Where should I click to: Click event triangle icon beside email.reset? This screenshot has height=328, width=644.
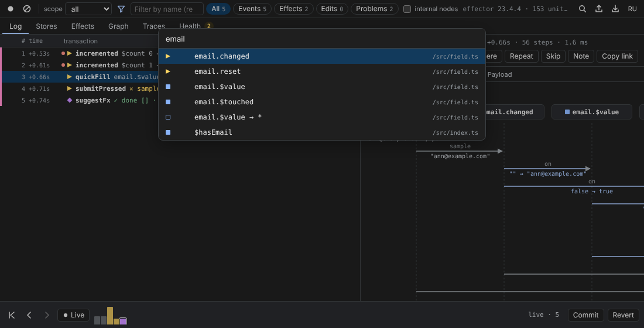click(168, 71)
